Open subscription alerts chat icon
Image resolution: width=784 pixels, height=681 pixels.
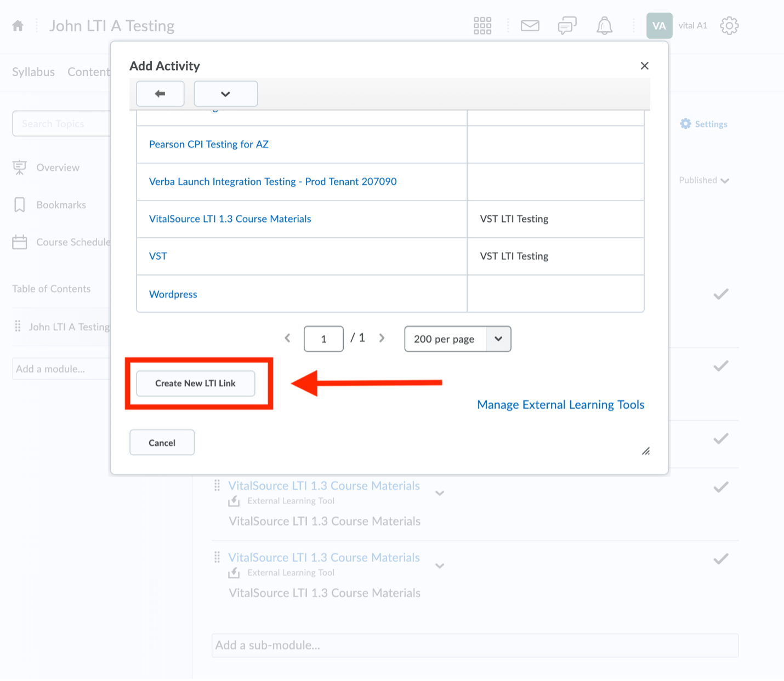tap(567, 26)
